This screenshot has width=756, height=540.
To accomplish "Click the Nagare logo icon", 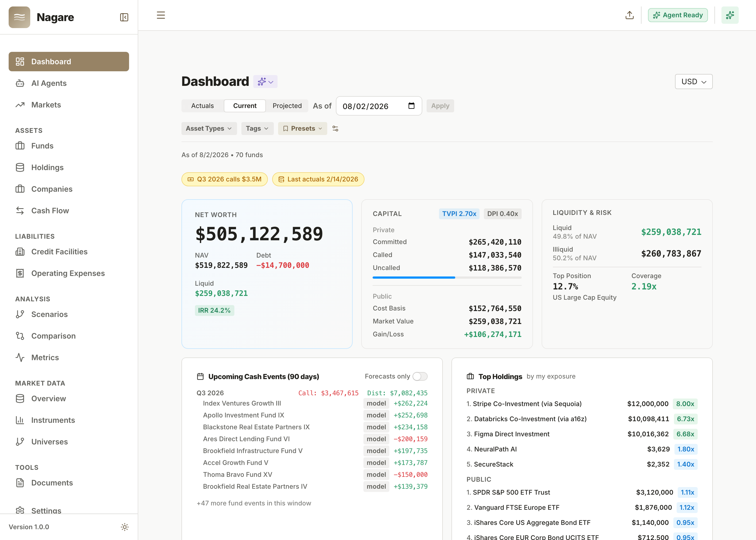I will click(19, 17).
